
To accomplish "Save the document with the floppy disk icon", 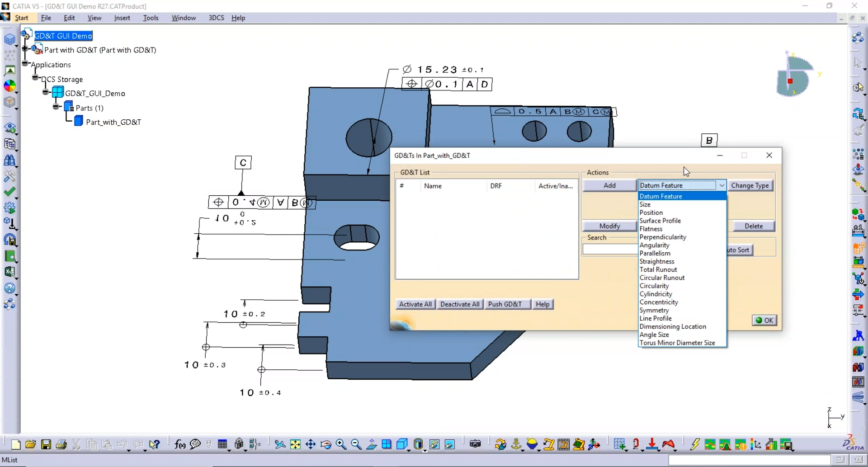I will tap(46, 444).
